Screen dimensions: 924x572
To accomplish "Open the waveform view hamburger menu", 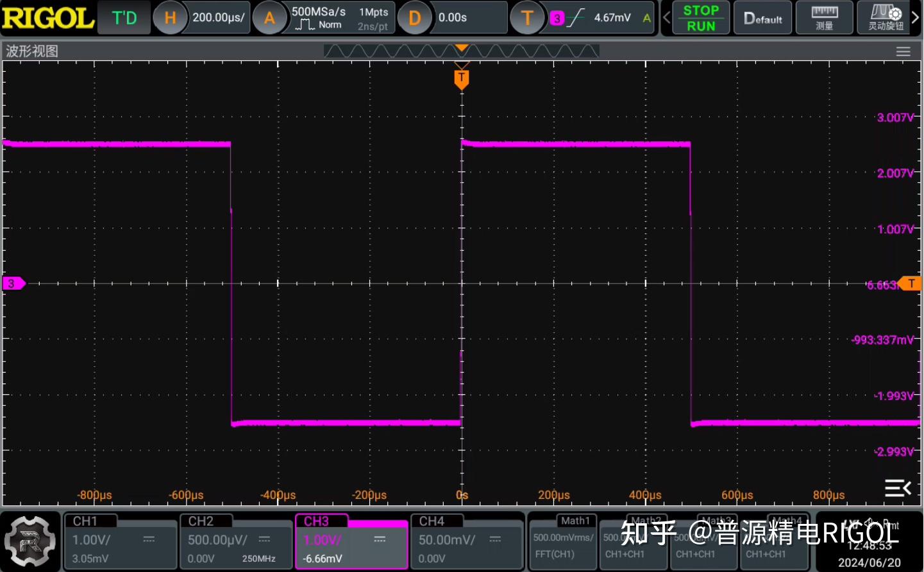I will point(903,52).
